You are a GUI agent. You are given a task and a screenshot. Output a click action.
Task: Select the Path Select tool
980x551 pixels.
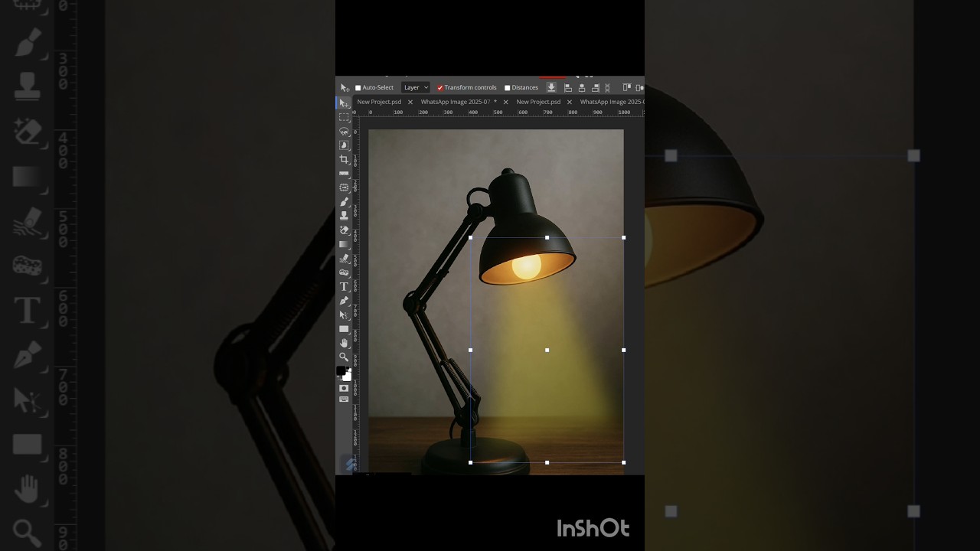[x=344, y=315]
